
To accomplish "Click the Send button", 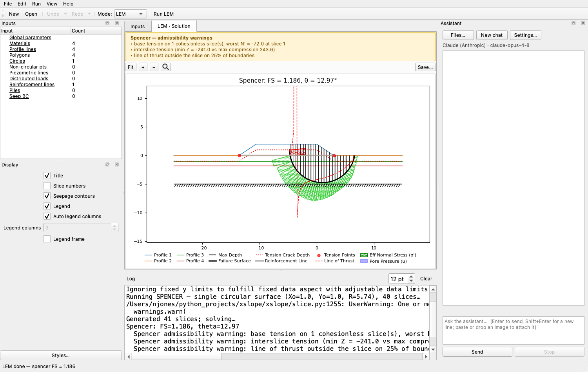I will tap(477, 352).
